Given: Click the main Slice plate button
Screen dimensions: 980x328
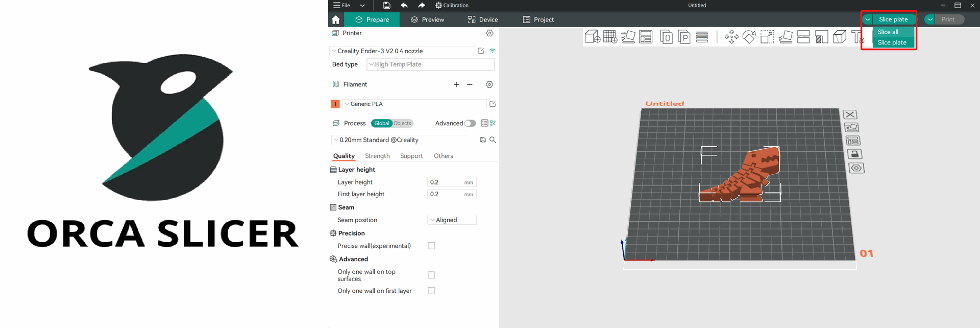Looking at the screenshot, I should (893, 19).
